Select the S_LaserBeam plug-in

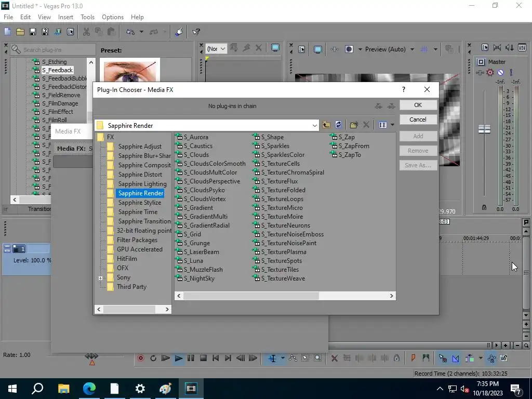(x=201, y=252)
